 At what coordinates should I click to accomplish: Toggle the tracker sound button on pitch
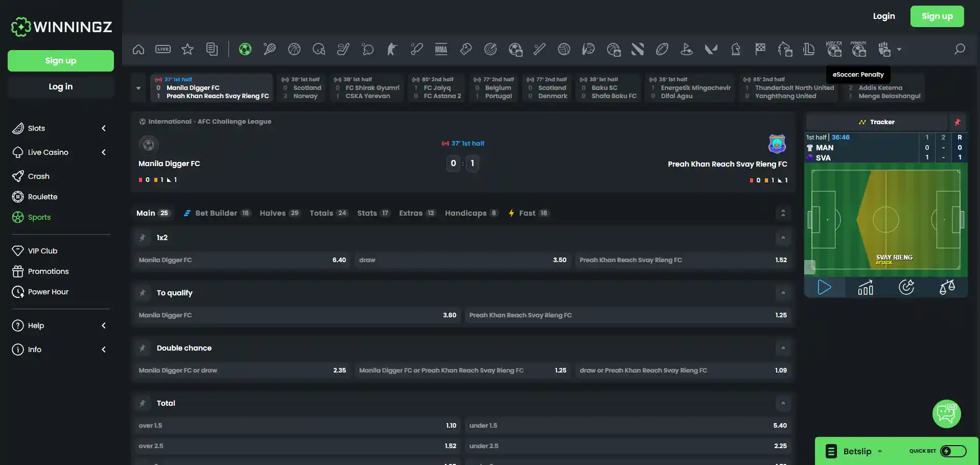tap(810, 266)
